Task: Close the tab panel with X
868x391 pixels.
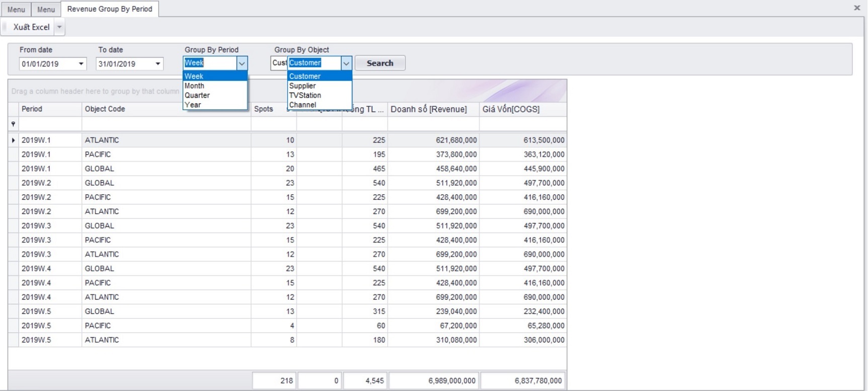Action: point(857,8)
